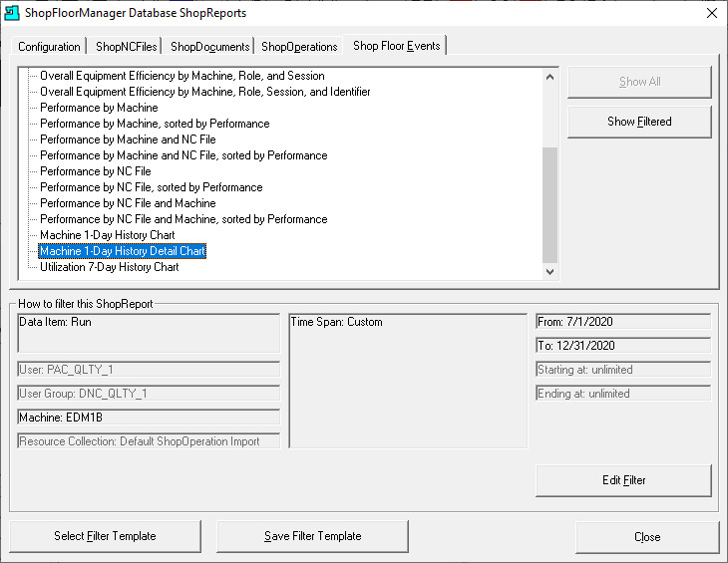Click the Data Item: Run field
Image resolution: width=728 pixels, height=563 pixels.
[x=149, y=333]
